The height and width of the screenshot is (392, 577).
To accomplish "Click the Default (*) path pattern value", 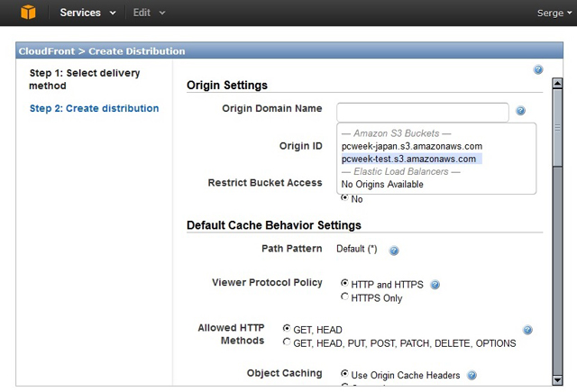I will point(357,249).
